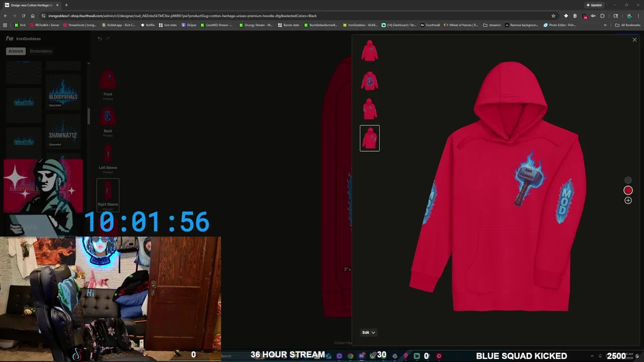Screen dimensions: 644x362
Task: Switch to the Embroidery tab
Action: point(41,51)
